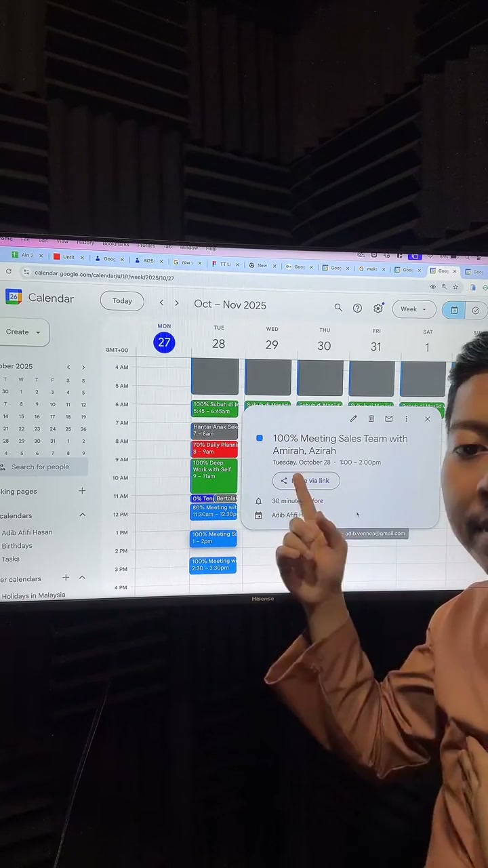This screenshot has width=488, height=868.
Task: Open the 100% Meeting 2:30–3:30pm event
Action: click(x=213, y=565)
